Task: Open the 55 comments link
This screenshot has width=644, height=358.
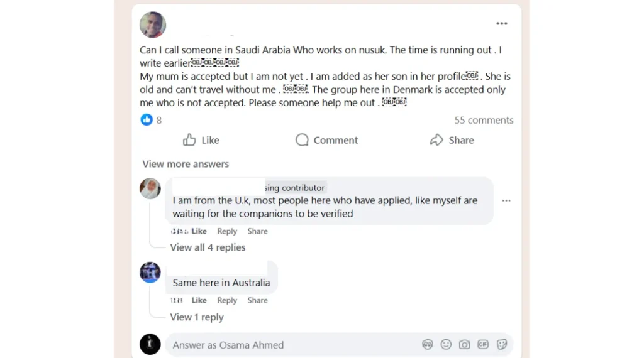Action: coord(484,120)
